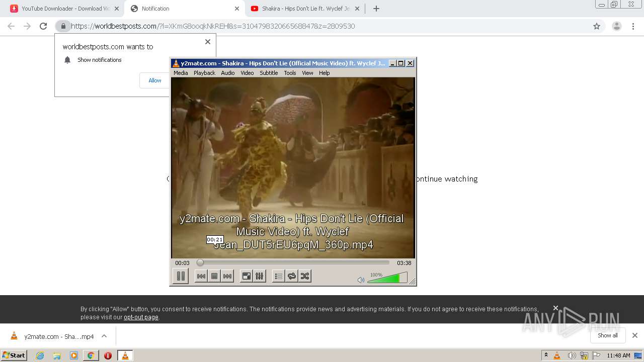Click the elapsed time 00:03 label
Viewport: 644px width, 362px height.
(x=182, y=263)
